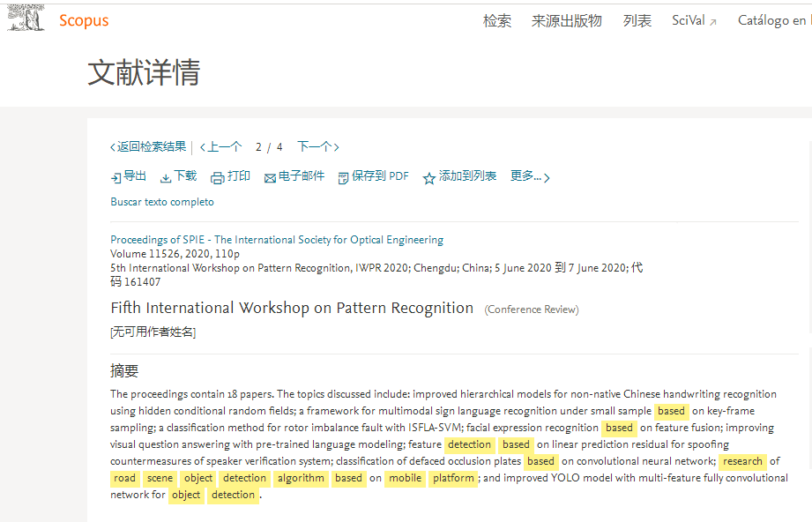Click the Catálogo en navigation item
Viewport: 812px width, 522px height.
point(771,21)
